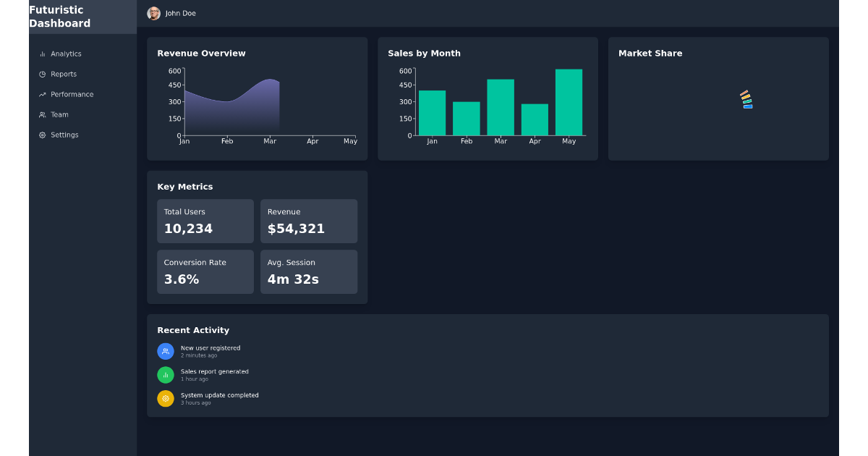Viewport: 868px width, 456px height.
Task: Select the Analytics bar-chart icon
Action: [x=43, y=54]
